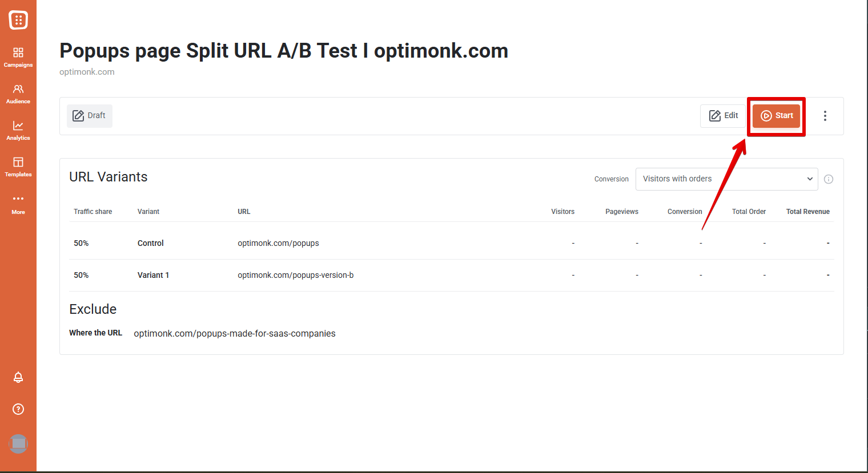The image size is (868, 473).
Task: Click the URL Variants heading
Action: [108, 177]
